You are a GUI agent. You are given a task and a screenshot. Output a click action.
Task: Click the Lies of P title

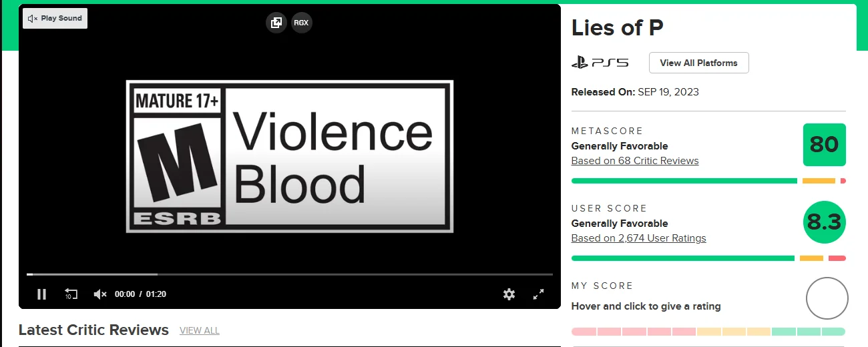[618, 28]
